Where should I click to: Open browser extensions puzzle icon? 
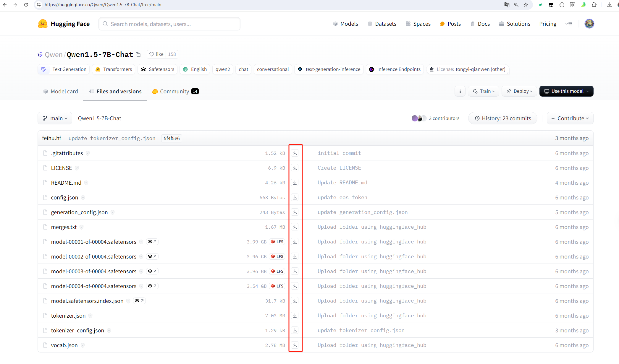coord(594,5)
